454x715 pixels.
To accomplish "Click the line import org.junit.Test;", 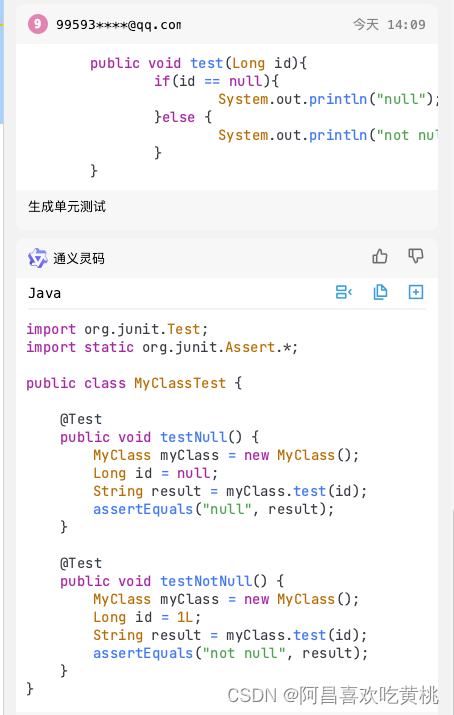I will click(117, 329).
